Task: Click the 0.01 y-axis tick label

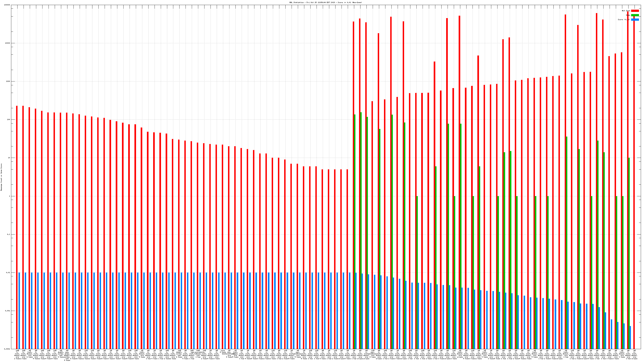Action: point(8,273)
